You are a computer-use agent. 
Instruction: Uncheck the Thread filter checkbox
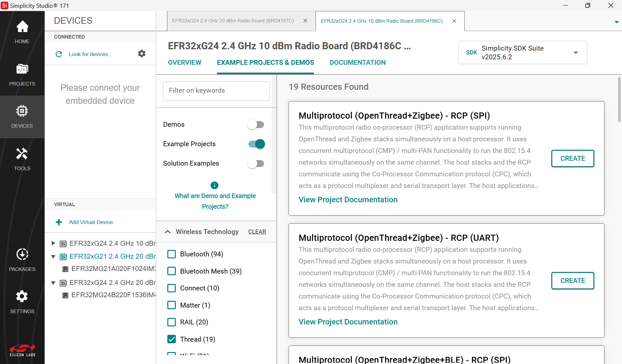click(172, 339)
